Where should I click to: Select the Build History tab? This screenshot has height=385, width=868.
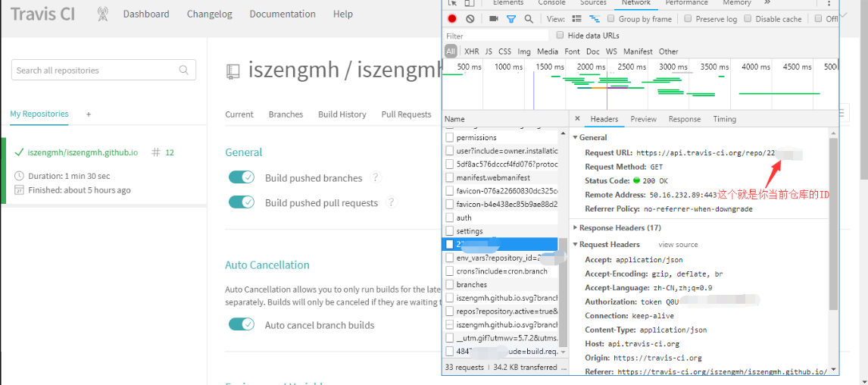click(342, 114)
